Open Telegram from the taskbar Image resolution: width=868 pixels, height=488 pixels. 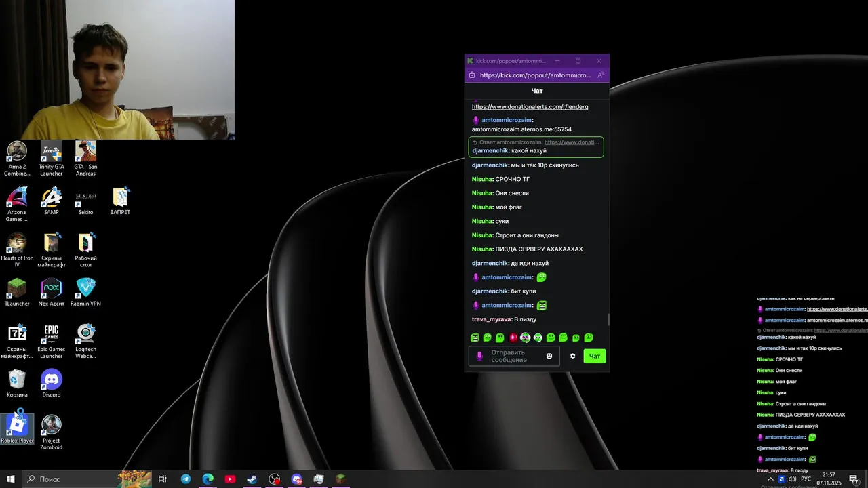pos(185,479)
